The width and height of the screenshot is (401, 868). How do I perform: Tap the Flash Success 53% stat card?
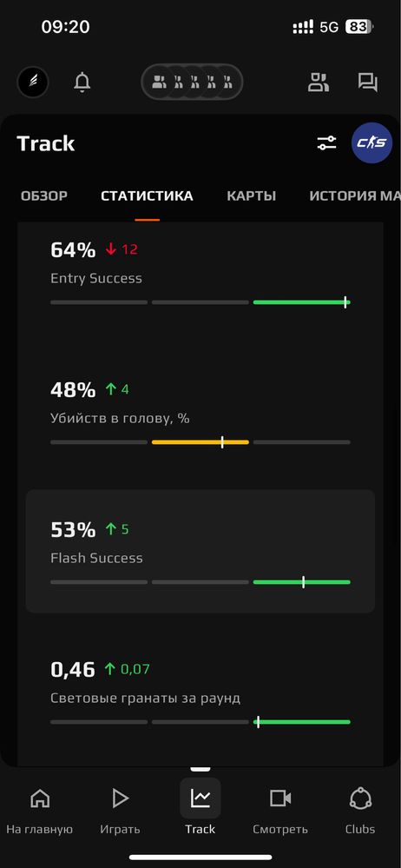(x=200, y=551)
